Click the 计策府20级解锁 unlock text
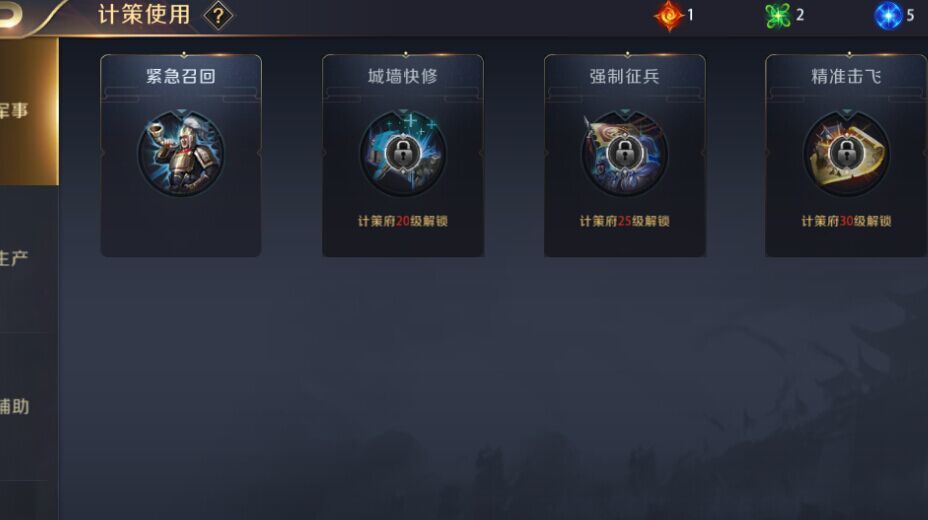928x520 pixels. [x=403, y=221]
